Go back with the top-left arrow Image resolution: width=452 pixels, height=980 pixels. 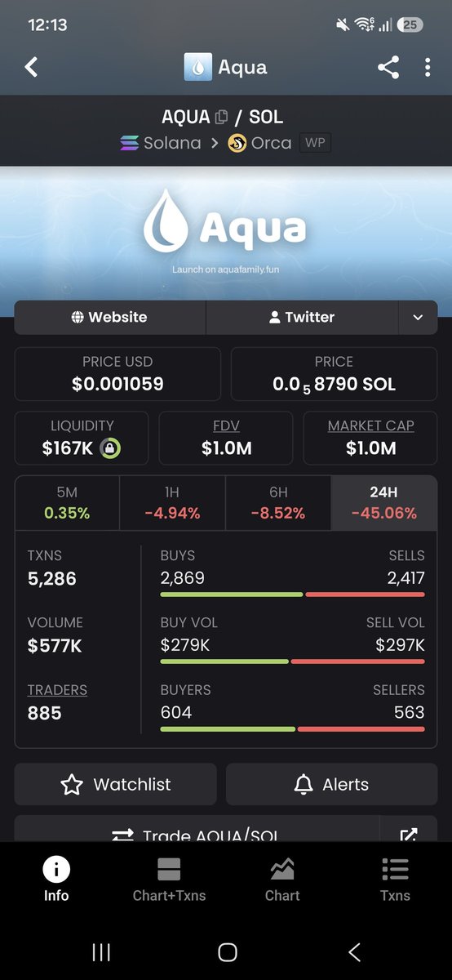coord(31,67)
